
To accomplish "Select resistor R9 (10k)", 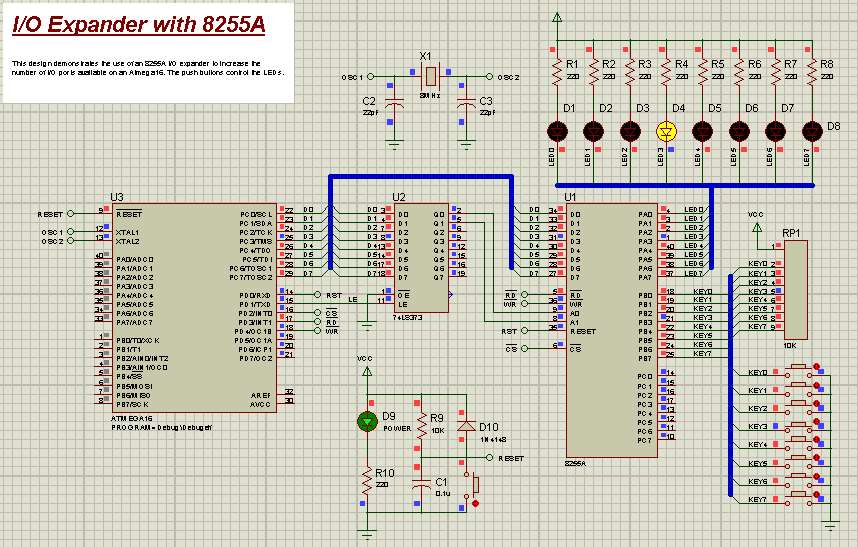I will [x=422, y=424].
